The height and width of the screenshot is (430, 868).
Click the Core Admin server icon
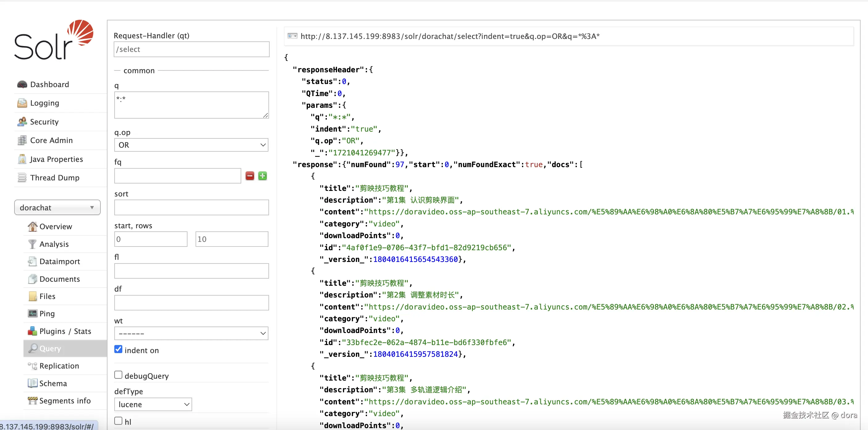(22, 140)
